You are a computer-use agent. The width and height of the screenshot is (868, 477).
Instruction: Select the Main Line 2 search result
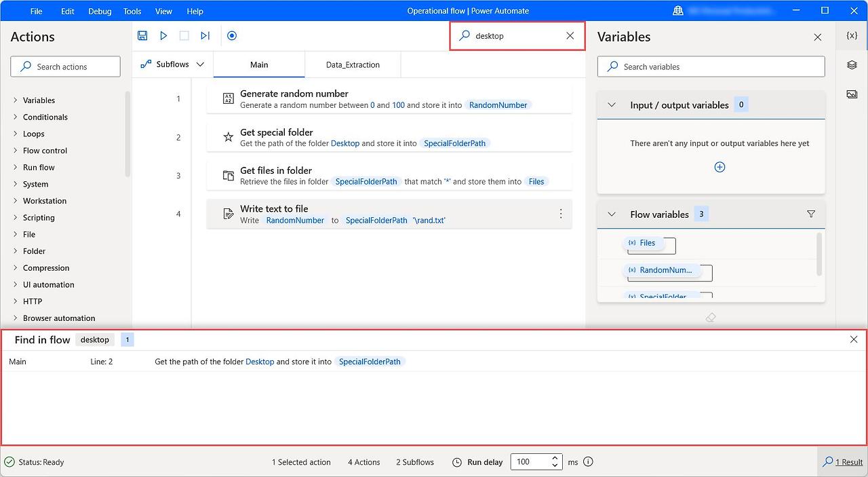point(433,362)
